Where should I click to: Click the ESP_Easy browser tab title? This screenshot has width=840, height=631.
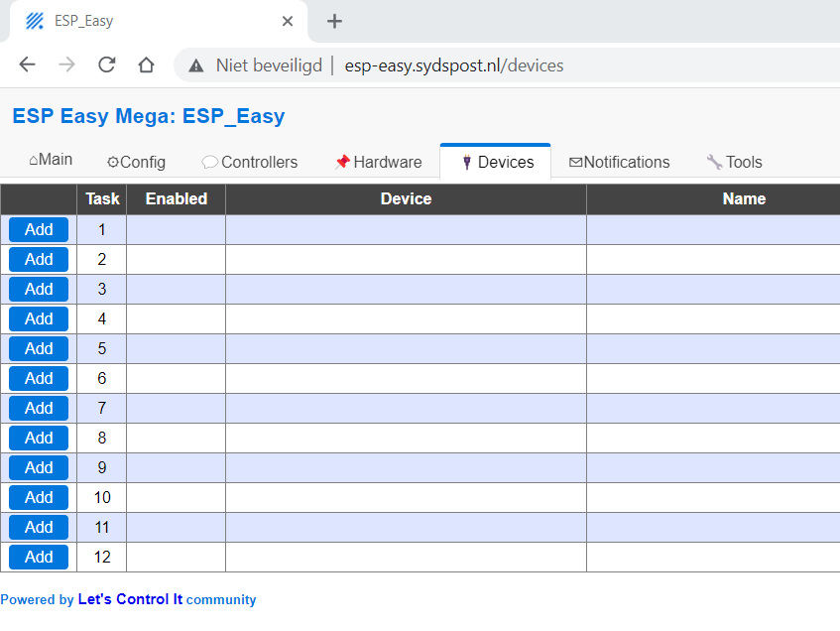tap(83, 21)
